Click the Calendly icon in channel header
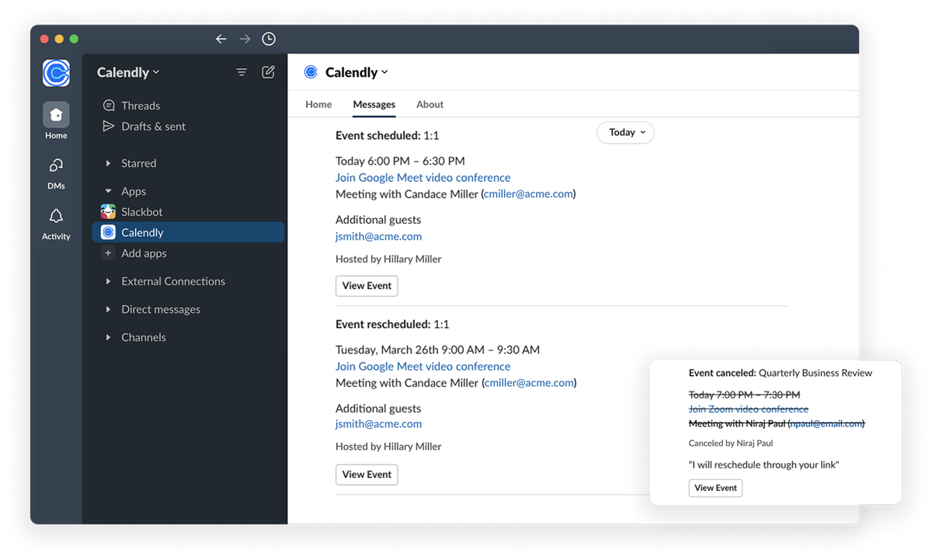 click(x=311, y=72)
